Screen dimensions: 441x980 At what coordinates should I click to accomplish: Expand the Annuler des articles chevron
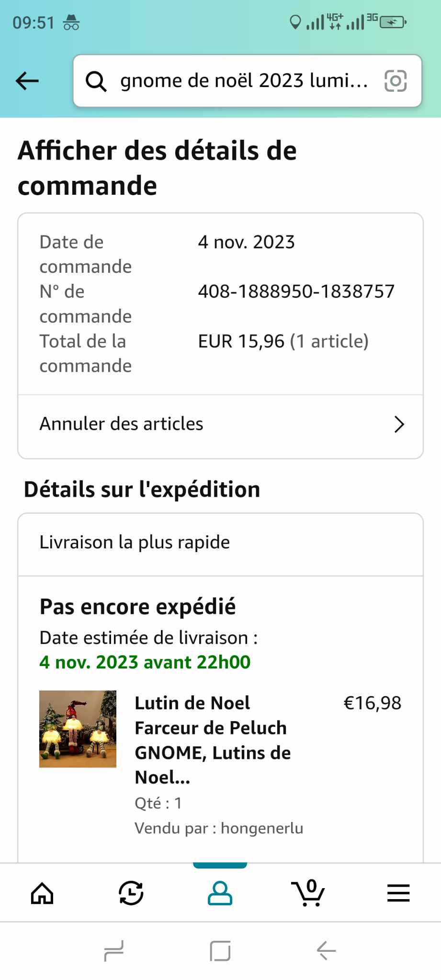tap(399, 424)
